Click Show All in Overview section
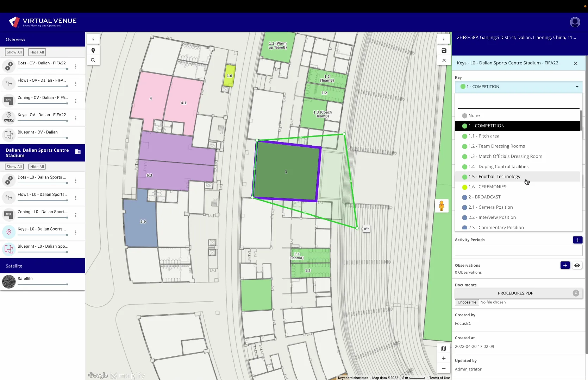Viewport: 588px width, 380px height. (14, 52)
